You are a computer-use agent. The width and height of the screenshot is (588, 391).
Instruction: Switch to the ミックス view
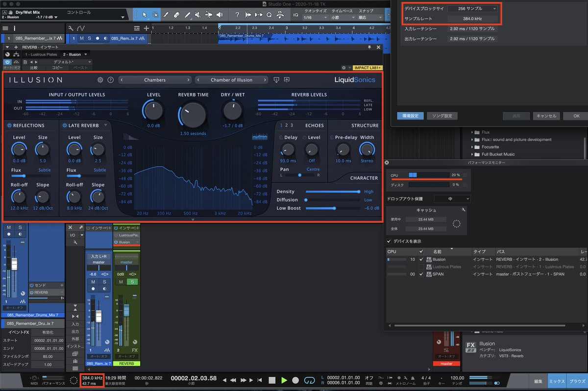(556, 381)
